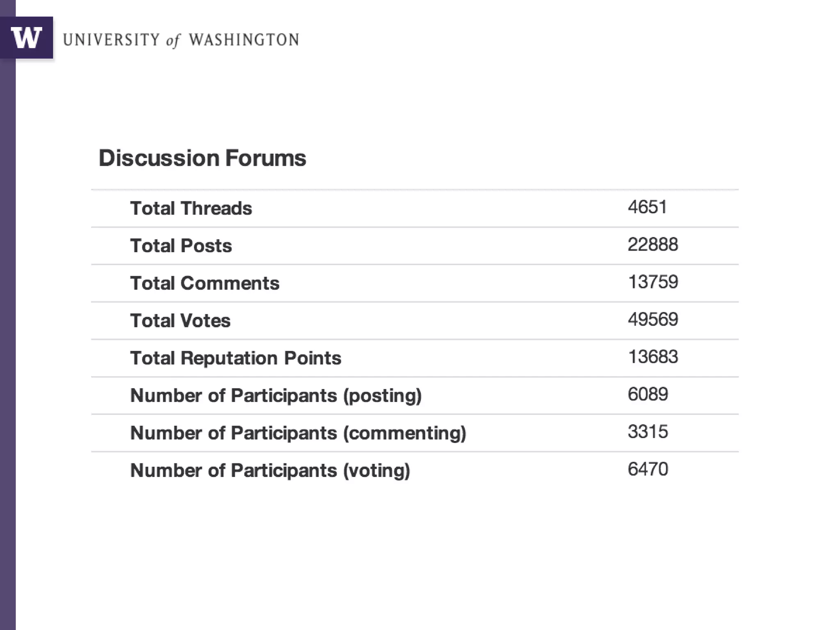The image size is (840, 630).
Task: Click the 4651 threads value
Action: click(x=647, y=207)
